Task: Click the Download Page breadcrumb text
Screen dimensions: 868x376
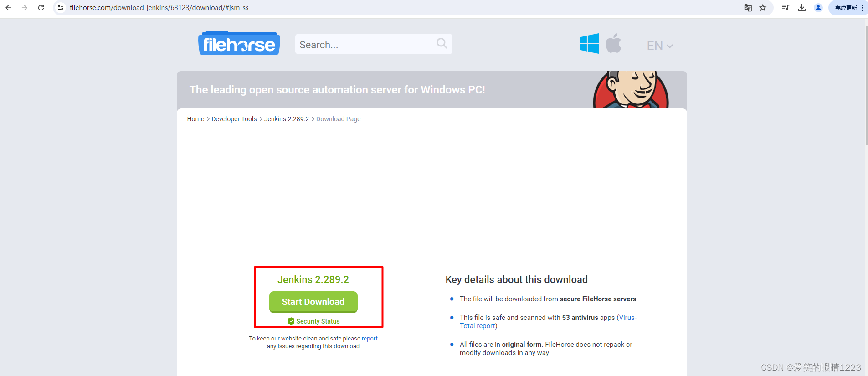Action: click(339, 119)
